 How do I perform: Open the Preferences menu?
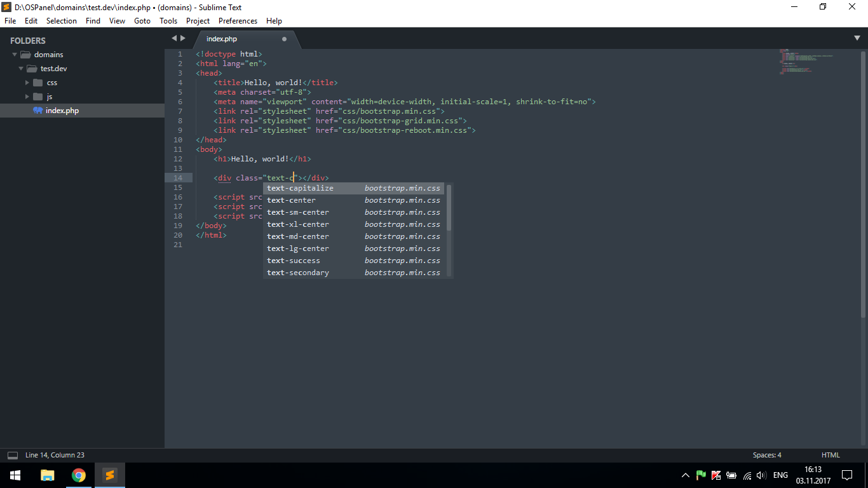point(238,21)
